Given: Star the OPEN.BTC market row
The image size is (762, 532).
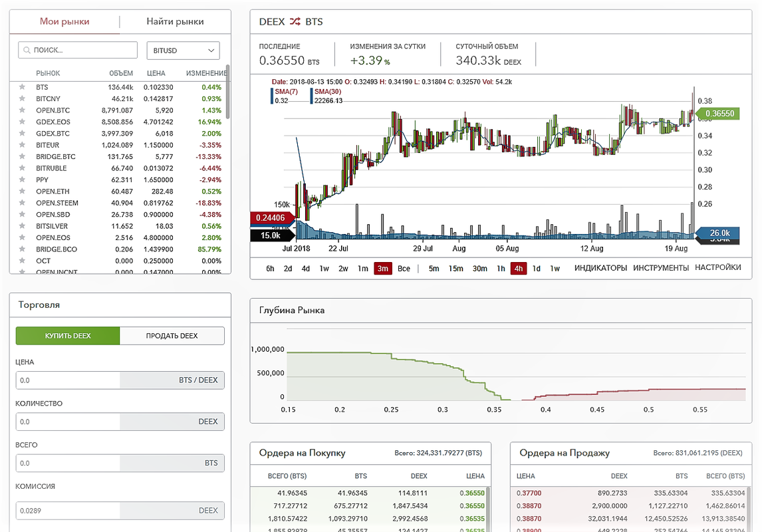Looking at the screenshot, I should click(22, 110).
